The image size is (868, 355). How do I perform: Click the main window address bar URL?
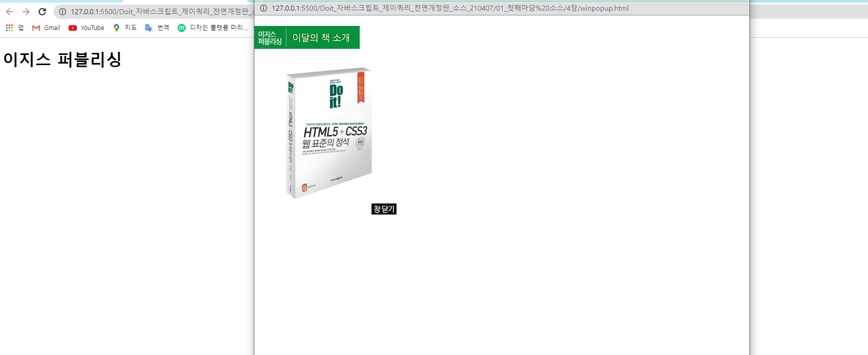click(162, 12)
